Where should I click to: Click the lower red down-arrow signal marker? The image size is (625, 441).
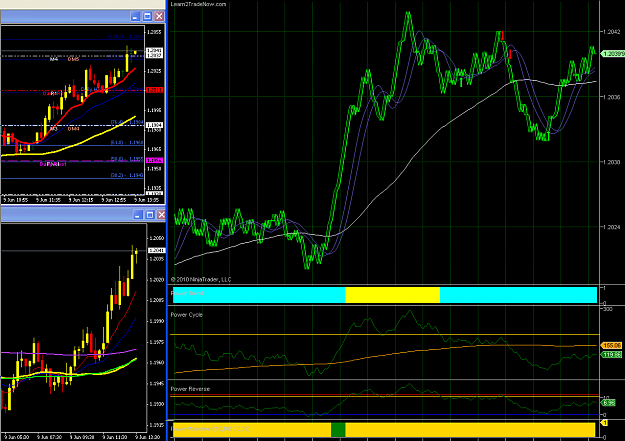[x=510, y=54]
